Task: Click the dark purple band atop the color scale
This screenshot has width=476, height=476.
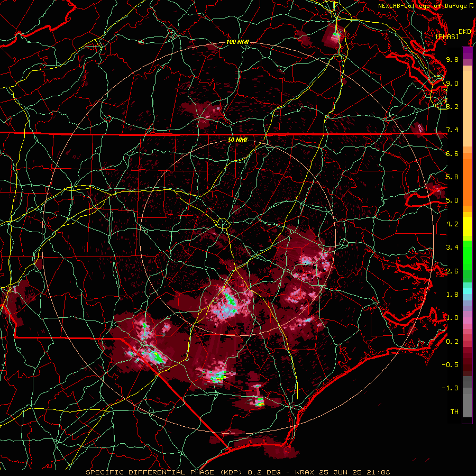Action: click(x=467, y=53)
